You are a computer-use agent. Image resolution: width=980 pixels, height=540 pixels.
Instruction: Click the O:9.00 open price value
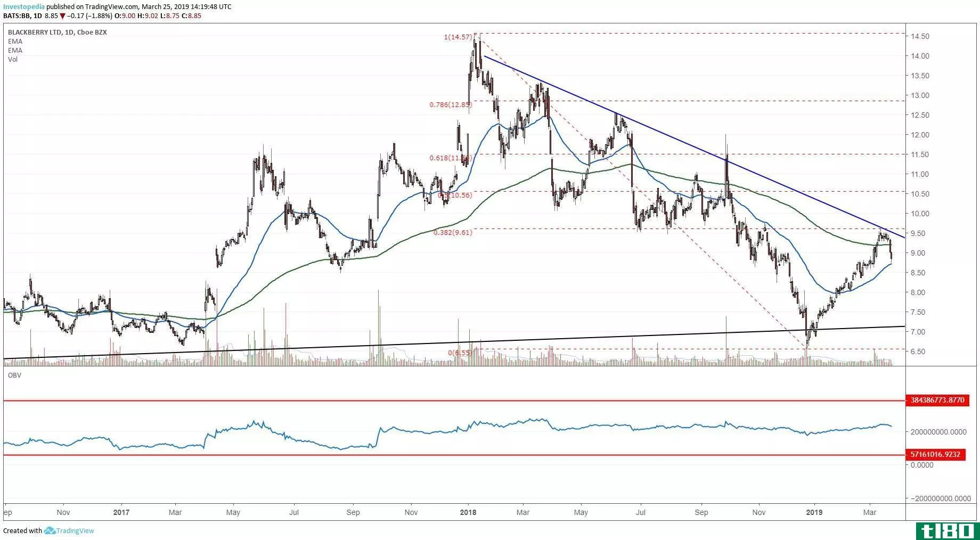pyautogui.click(x=125, y=16)
